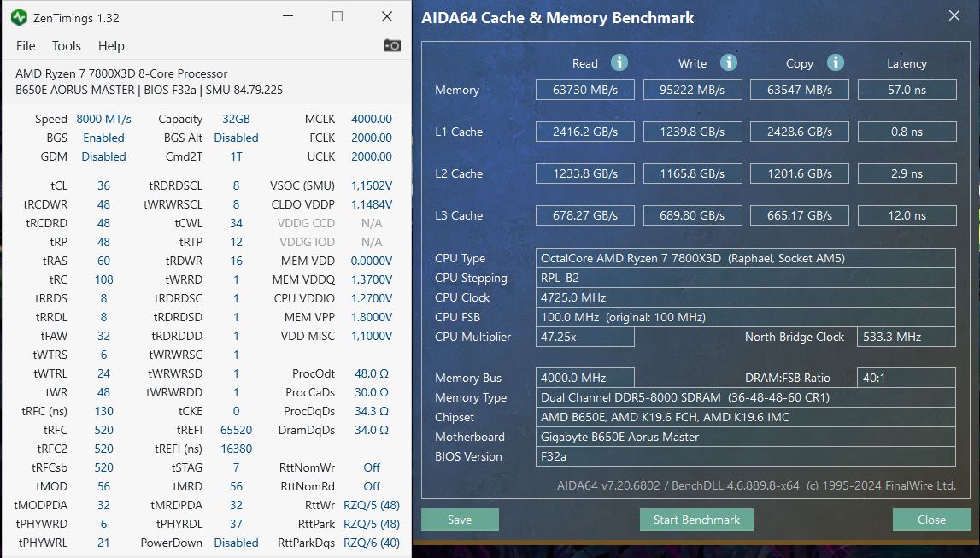This screenshot has width=980, height=558.
Task: Open the File menu in ZenTimings
Action: coord(26,45)
